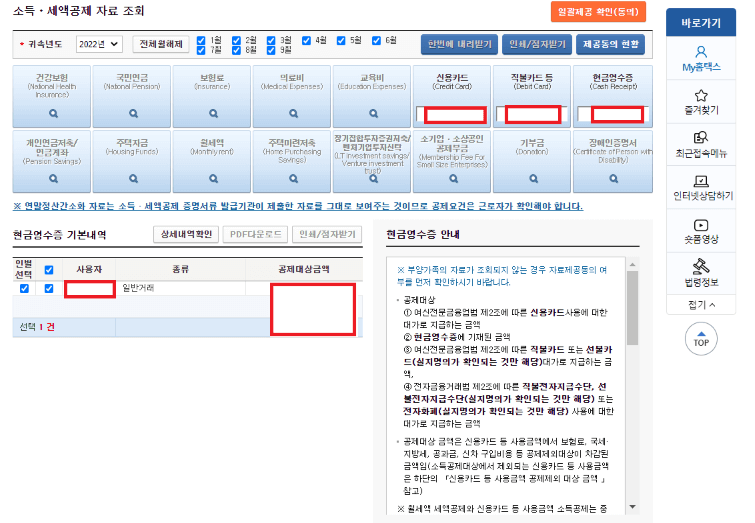Click the 사용자 column header
Image resolution: width=755 pixels, height=523 pixels.
click(x=89, y=269)
